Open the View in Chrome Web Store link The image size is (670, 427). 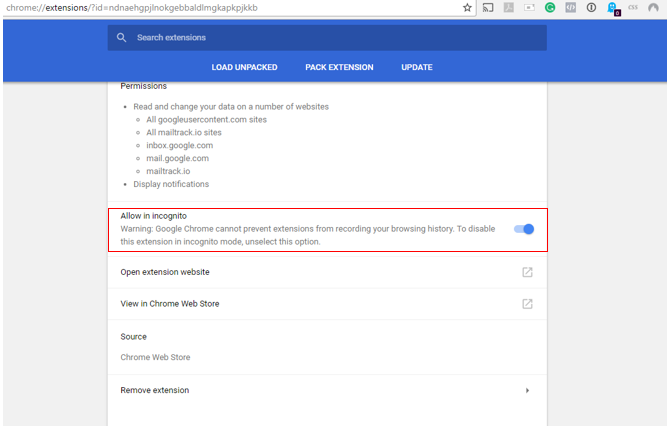[x=170, y=304]
